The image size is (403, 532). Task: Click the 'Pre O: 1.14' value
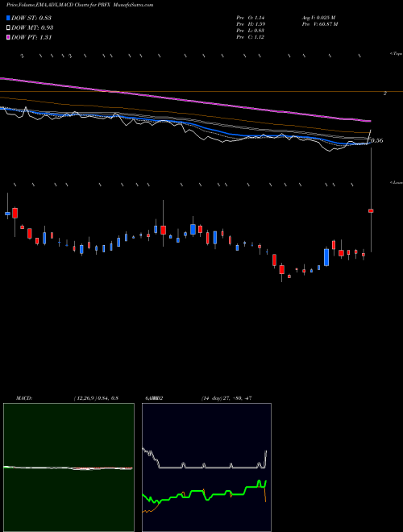point(251,18)
